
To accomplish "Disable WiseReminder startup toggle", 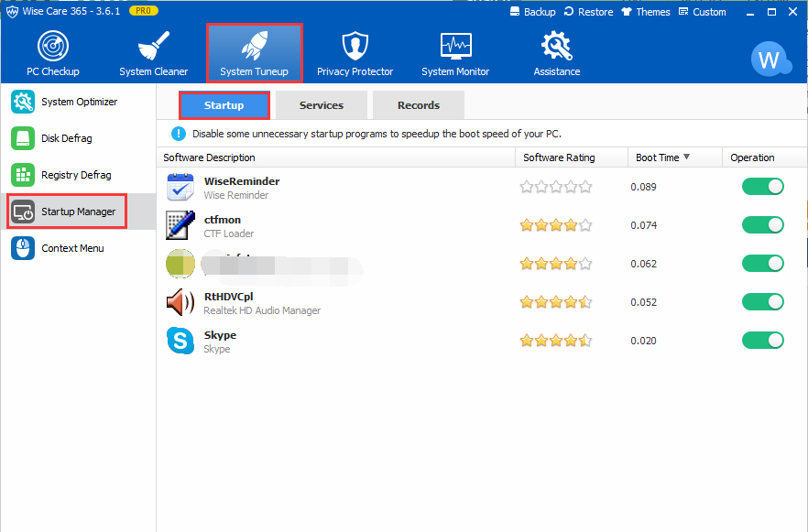I will pyautogui.click(x=762, y=187).
